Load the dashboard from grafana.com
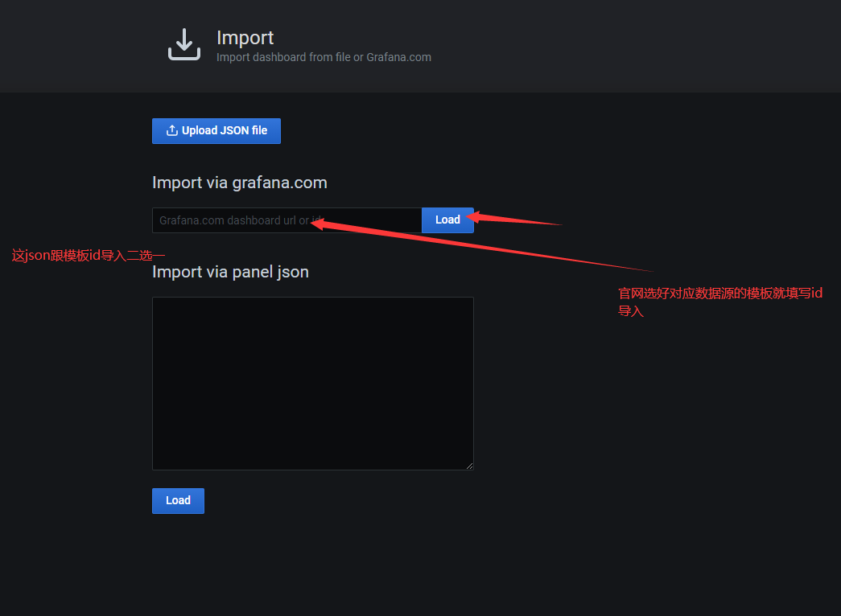 [x=447, y=220]
